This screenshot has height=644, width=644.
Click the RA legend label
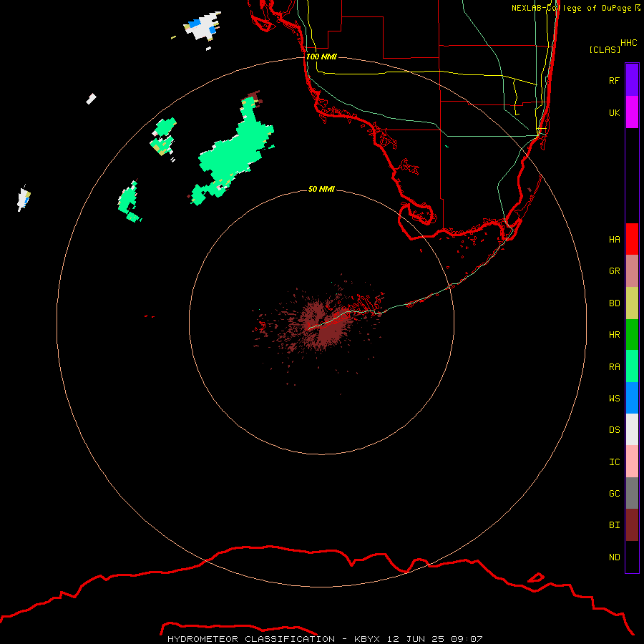(x=614, y=367)
